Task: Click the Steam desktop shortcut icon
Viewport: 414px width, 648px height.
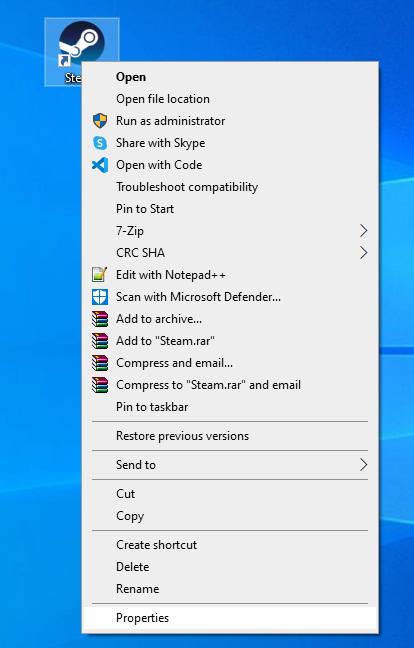Action: click(x=82, y=44)
